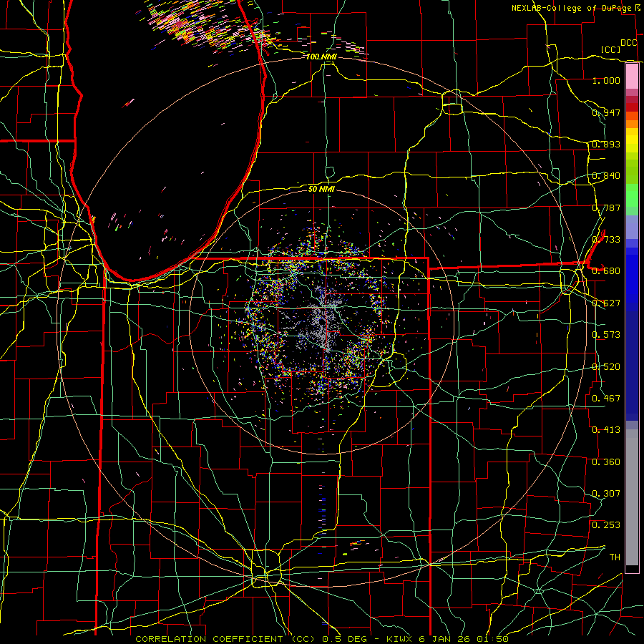Pick the lavender segment of the color bar

632,227
